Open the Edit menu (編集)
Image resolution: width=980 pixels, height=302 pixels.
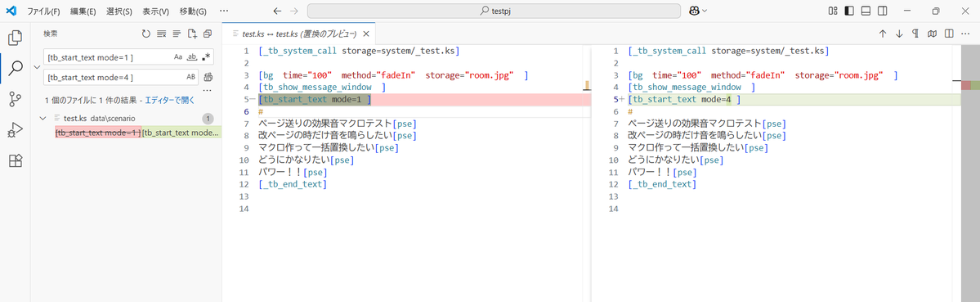tap(83, 11)
